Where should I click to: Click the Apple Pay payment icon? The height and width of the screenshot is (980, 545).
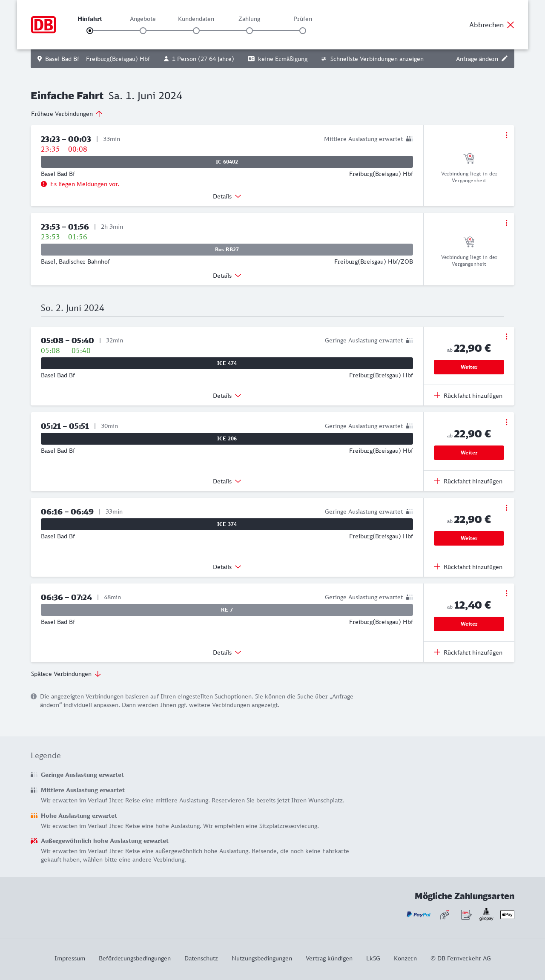pyautogui.click(x=507, y=914)
